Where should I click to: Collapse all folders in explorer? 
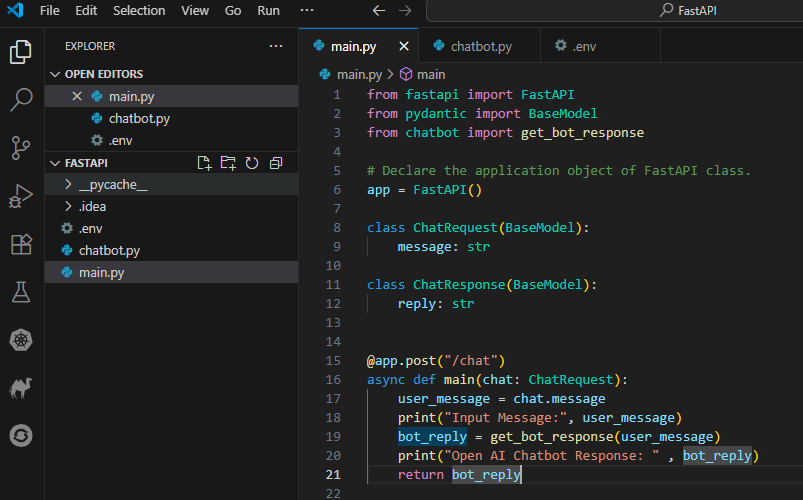[276, 163]
